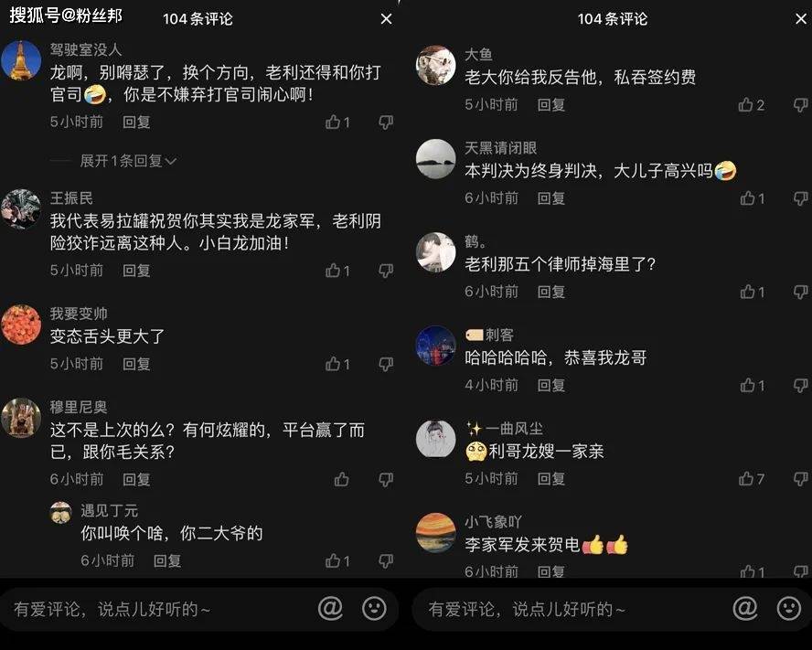This screenshot has width=812, height=650.
Task: Close the right 104条评论 panel
Action: tap(801, 19)
